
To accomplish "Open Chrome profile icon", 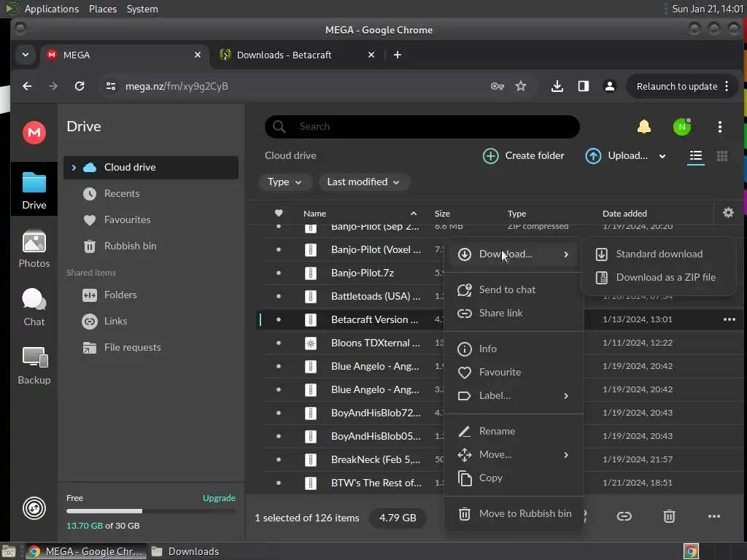I will pos(609,86).
